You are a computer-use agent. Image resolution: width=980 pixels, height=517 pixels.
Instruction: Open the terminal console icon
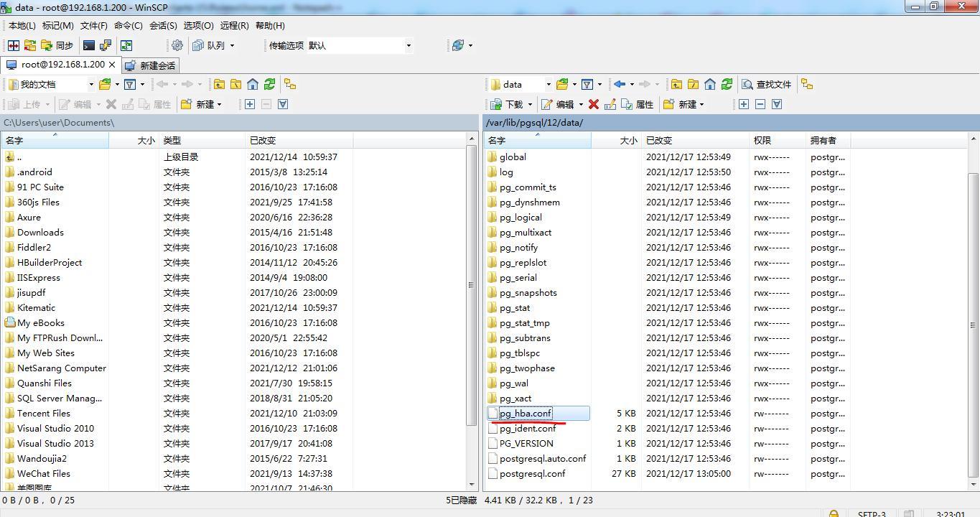pos(89,45)
